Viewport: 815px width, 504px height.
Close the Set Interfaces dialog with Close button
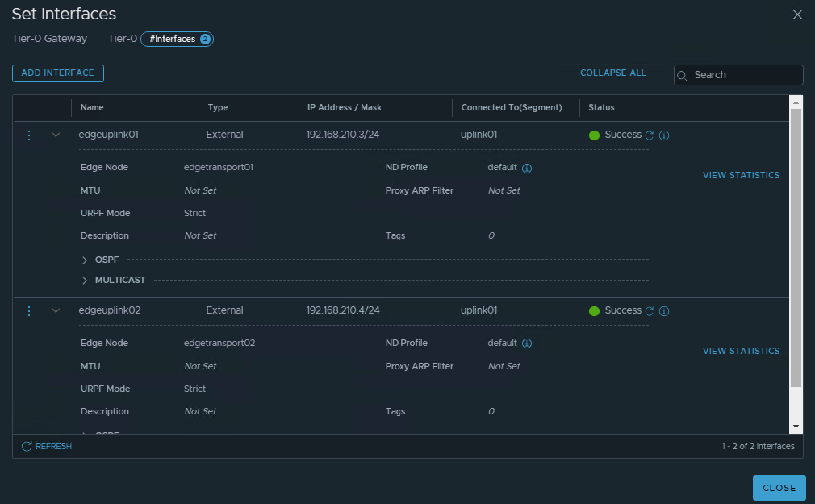(x=779, y=488)
